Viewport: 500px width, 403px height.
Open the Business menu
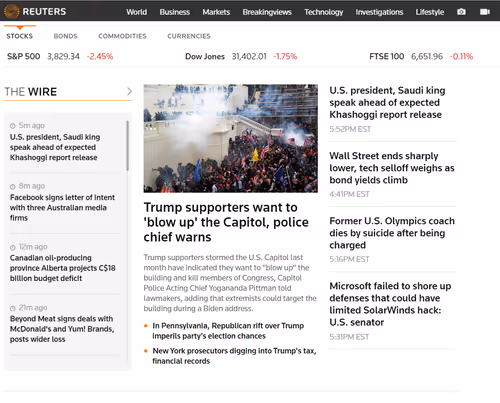(175, 12)
